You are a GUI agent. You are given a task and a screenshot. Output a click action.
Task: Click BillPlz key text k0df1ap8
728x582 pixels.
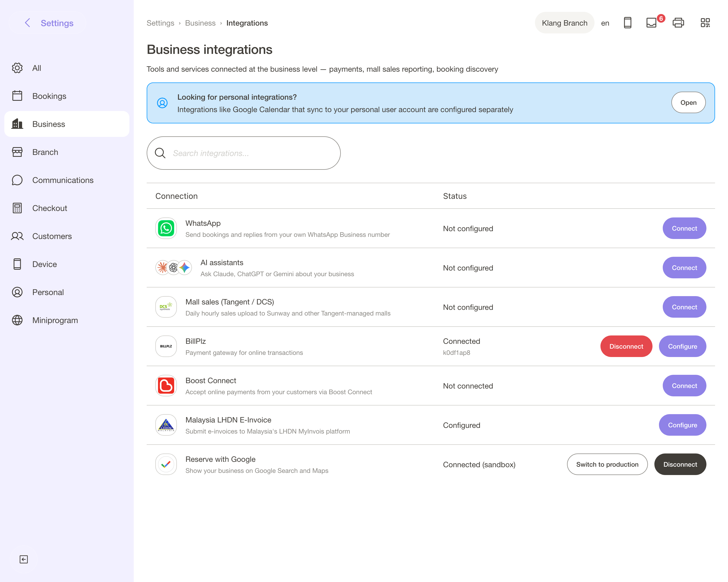click(456, 353)
